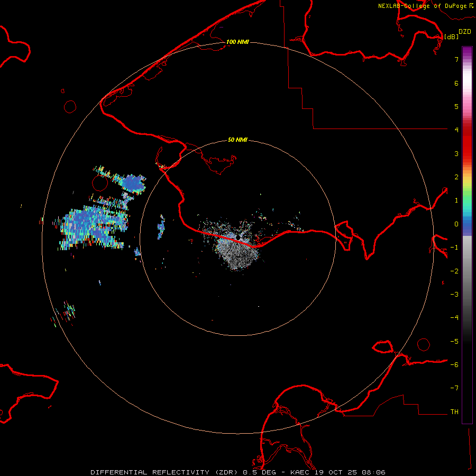Click the -5 dB value on the color scale

pyautogui.click(x=454, y=342)
